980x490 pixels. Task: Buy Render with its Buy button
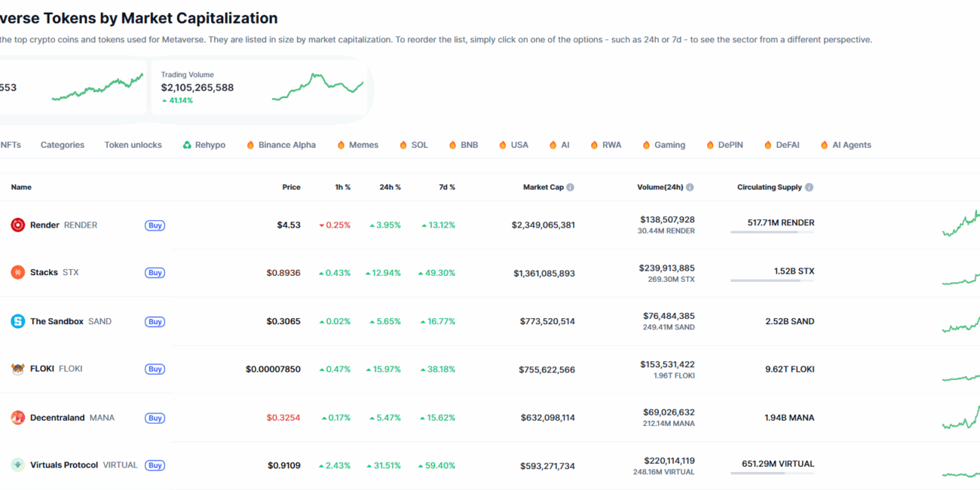coord(155,225)
